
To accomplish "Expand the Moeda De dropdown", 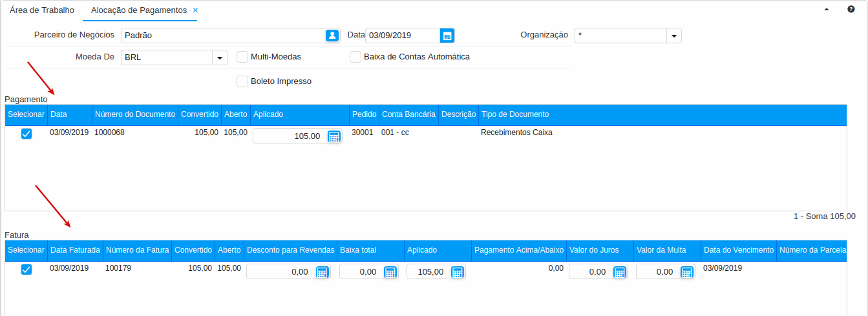I will pos(220,58).
